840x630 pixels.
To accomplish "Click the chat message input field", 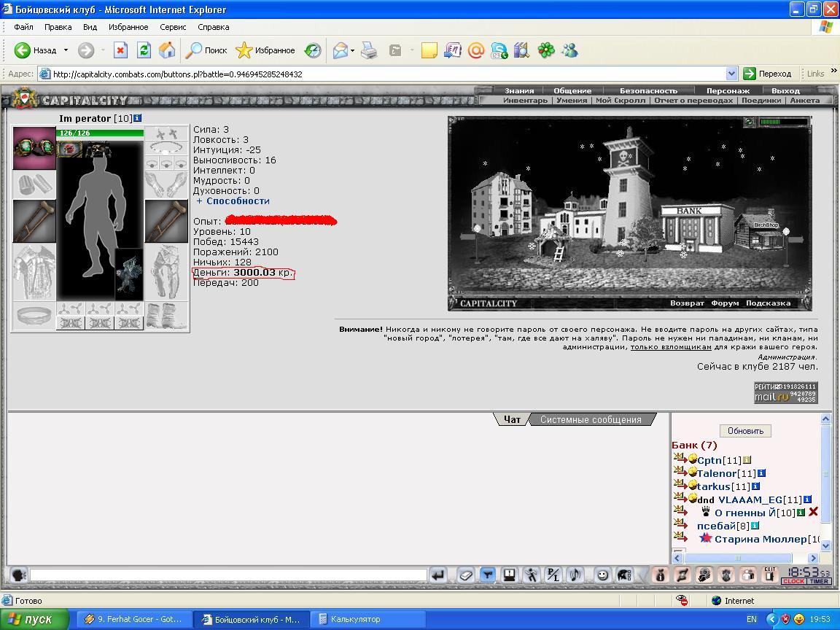I will pyautogui.click(x=228, y=575).
